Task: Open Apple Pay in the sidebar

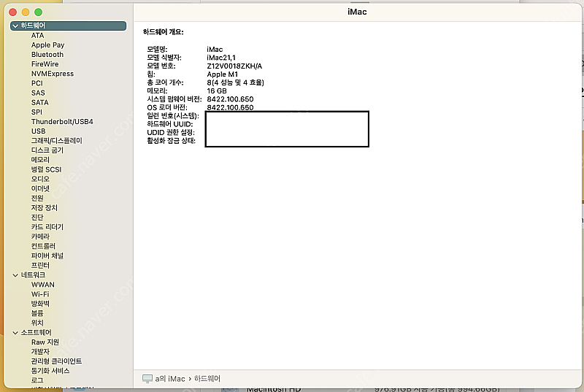Action: click(47, 45)
